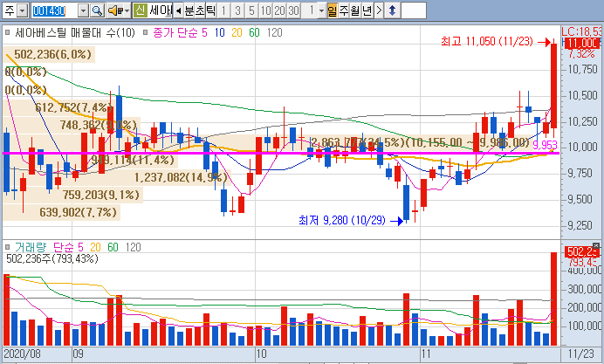
Task: Click the green 신 badge icon
Action: click(x=141, y=10)
